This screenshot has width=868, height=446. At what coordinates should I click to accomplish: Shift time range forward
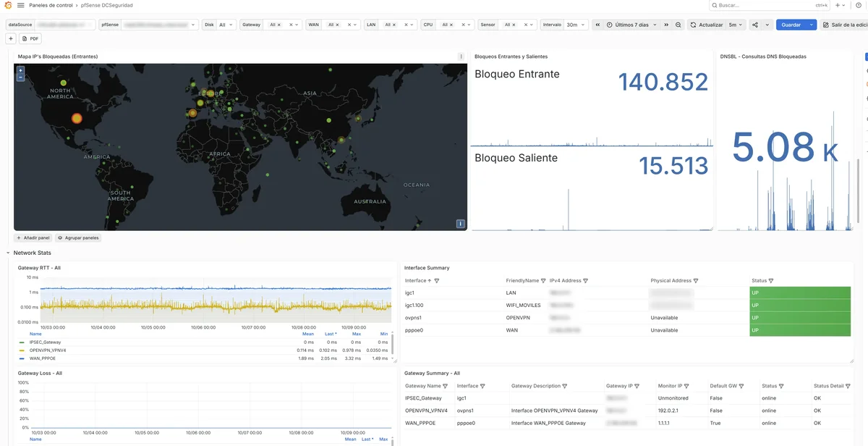tap(666, 25)
